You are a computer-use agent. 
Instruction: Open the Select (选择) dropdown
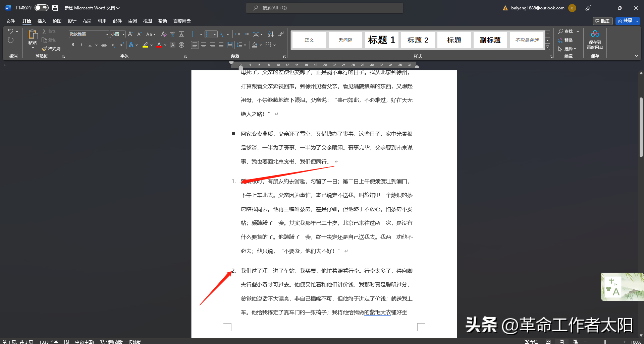568,49
